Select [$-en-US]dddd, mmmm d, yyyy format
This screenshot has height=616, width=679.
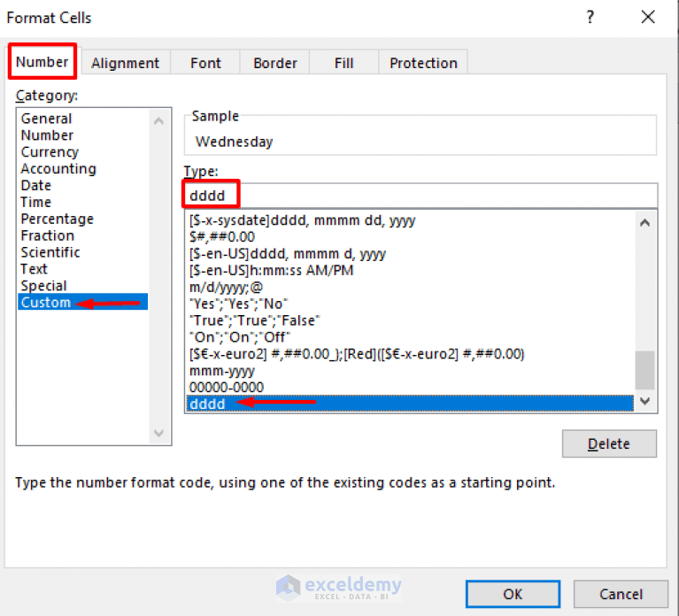tap(411, 254)
